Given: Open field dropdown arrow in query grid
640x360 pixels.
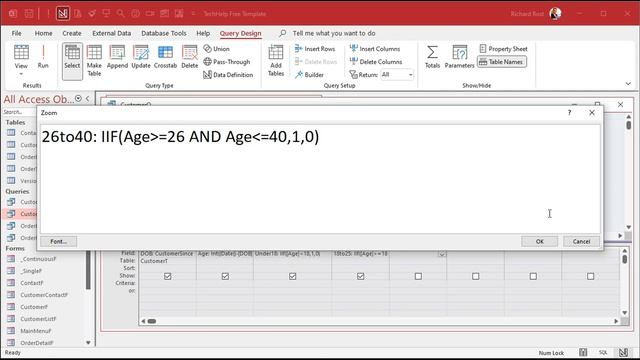Looking at the screenshot, I should tap(442, 254).
